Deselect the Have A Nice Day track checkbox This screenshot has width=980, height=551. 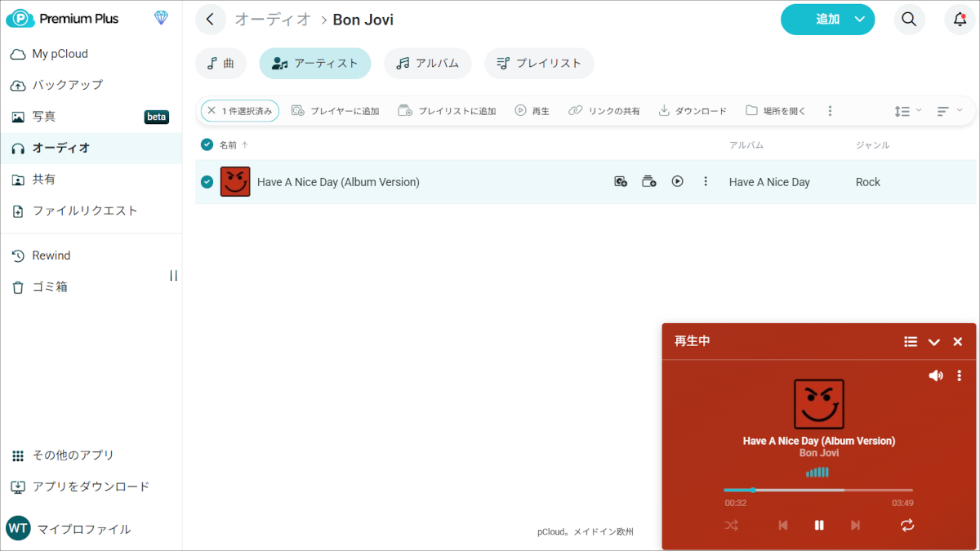207,181
